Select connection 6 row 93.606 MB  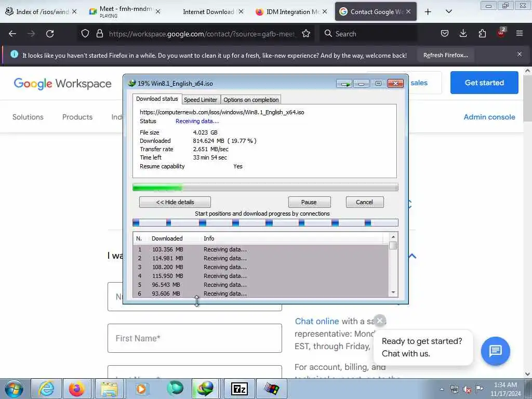pos(261,294)
